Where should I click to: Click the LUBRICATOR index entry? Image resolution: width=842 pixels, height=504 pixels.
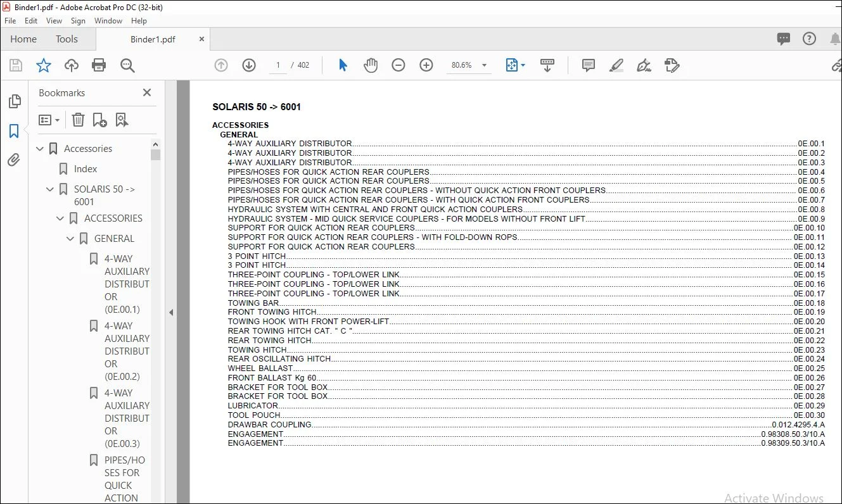click(526, 406)
